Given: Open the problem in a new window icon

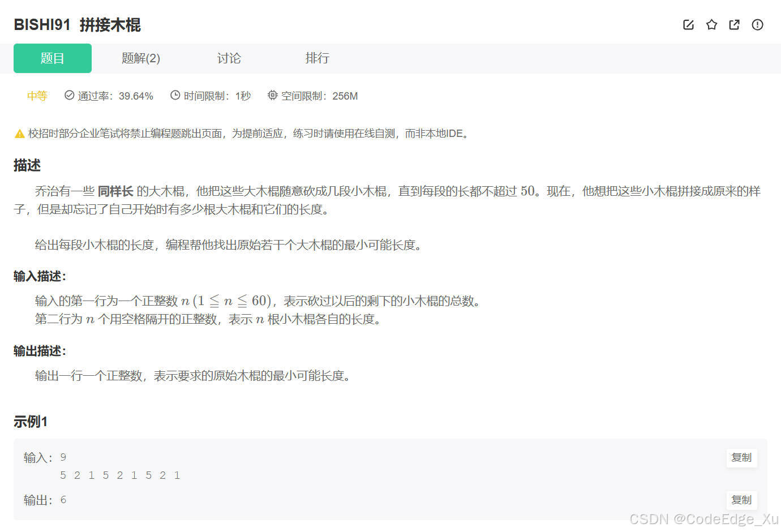Looking at the screenshot, I should point(734,25).
